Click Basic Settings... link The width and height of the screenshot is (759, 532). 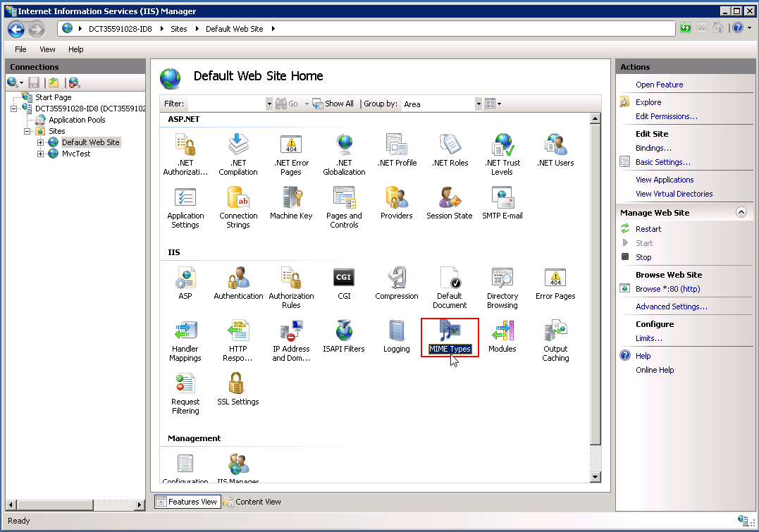tap(662, 162)
